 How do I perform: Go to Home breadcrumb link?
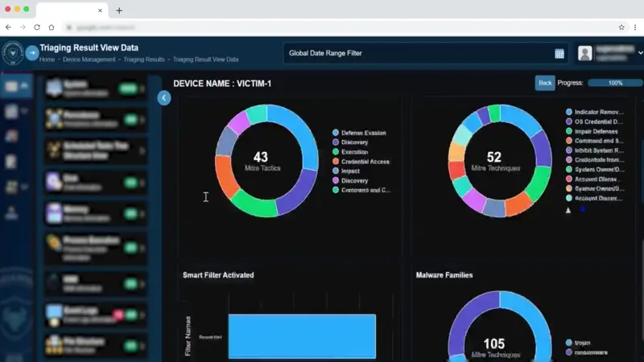click(x=47, y=60)
